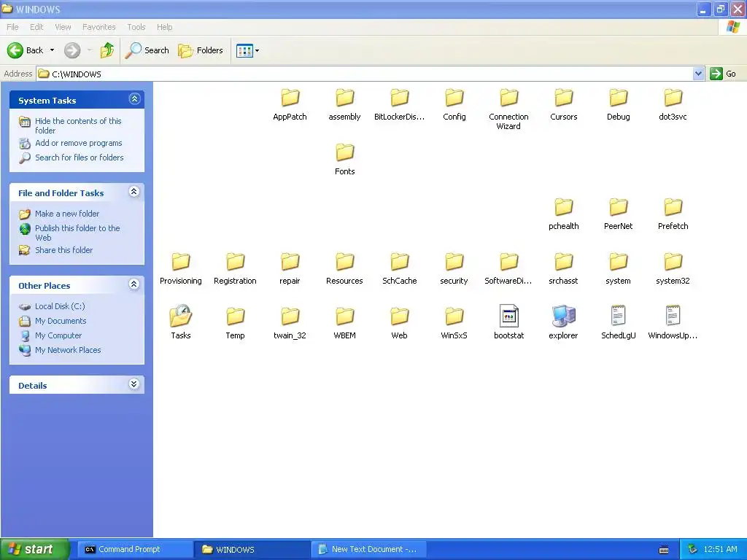Screen dimensions: 747x560
Task: Select the Config folder
Action: pyautogui.click(x=454, y=105)
